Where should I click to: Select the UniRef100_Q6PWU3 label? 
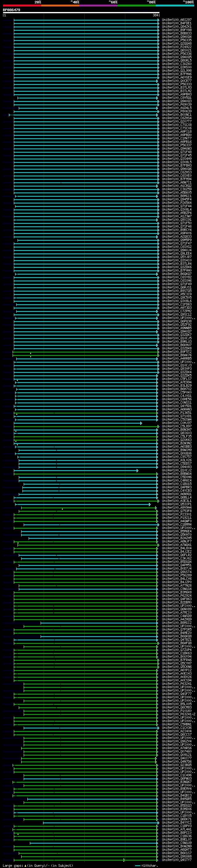coord(176,779)
